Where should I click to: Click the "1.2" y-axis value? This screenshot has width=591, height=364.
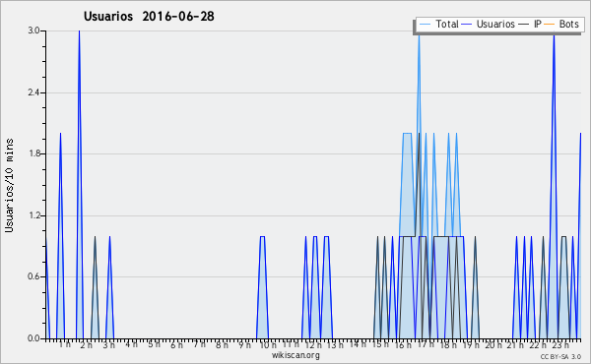(x=33, y=215)
